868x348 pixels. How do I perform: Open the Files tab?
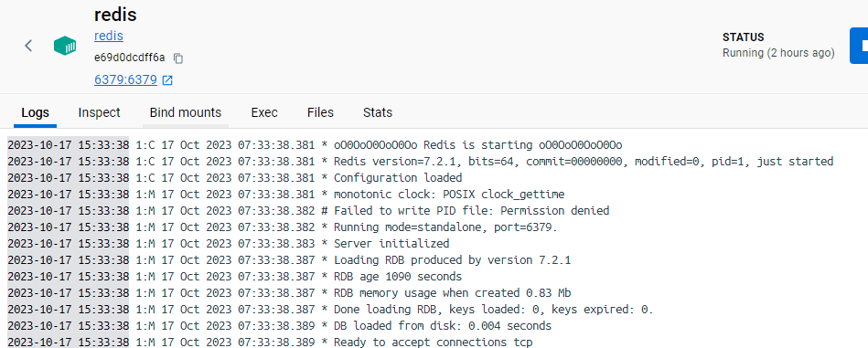[320, 112]
